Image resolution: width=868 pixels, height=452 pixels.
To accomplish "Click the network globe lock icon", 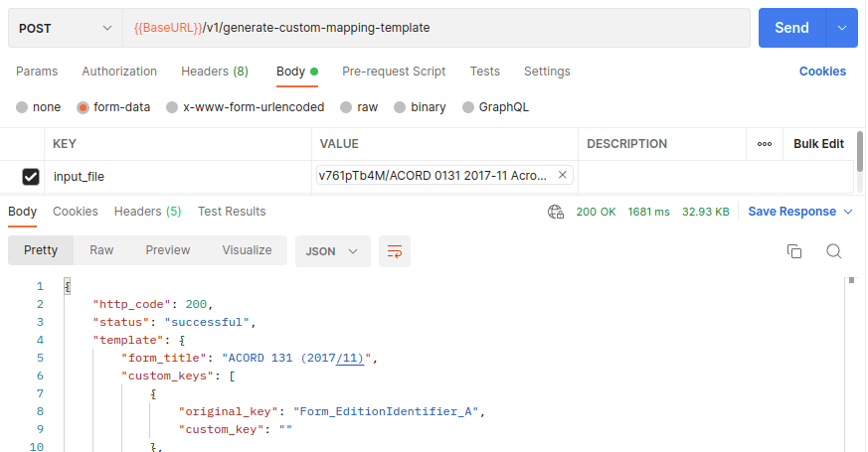I will [x=555, y=212].
